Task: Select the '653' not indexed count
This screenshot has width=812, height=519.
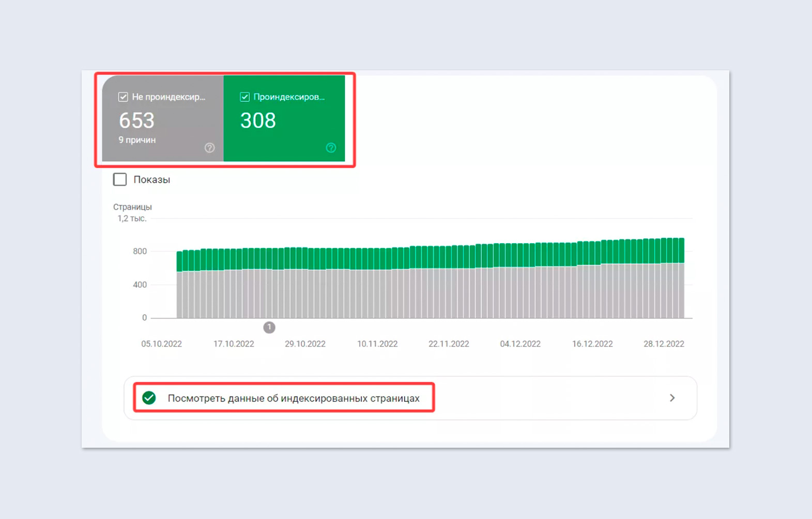Action: 137,120
